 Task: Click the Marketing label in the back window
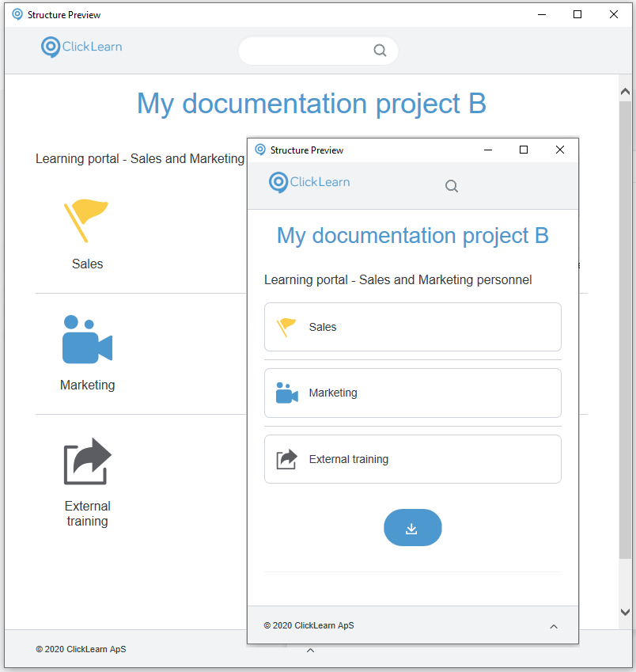87,385
